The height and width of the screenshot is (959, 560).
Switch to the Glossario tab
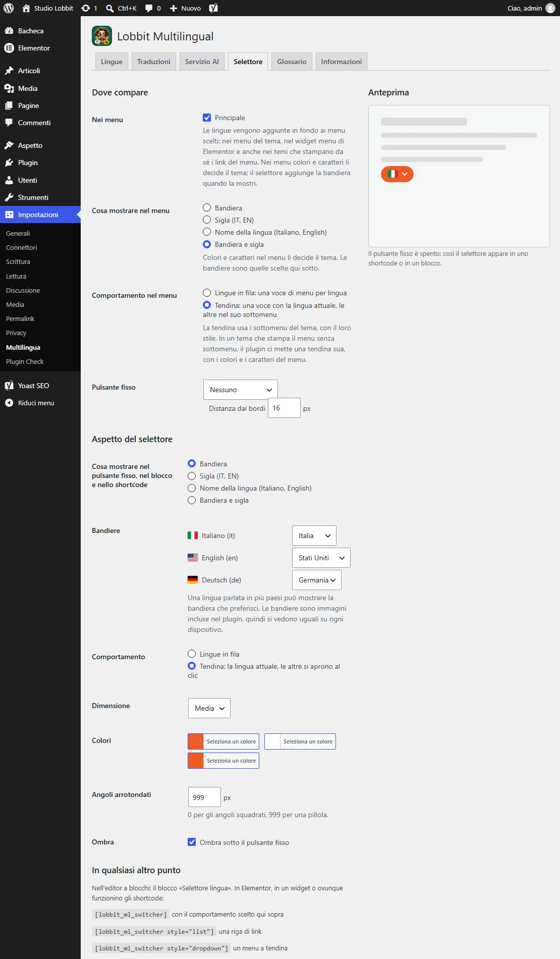tap(292, 62)
